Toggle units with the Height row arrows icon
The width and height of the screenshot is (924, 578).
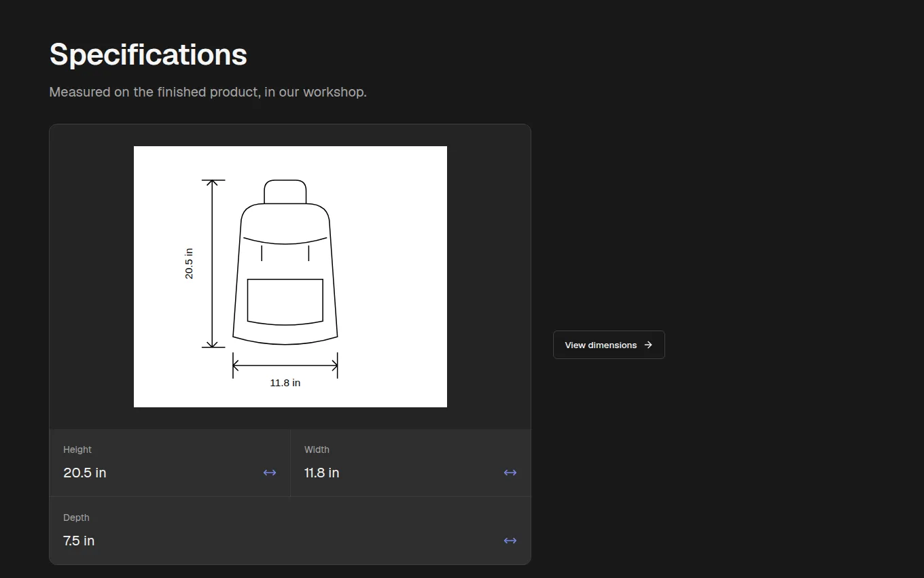pyautogui.click(x=270, y=473)
